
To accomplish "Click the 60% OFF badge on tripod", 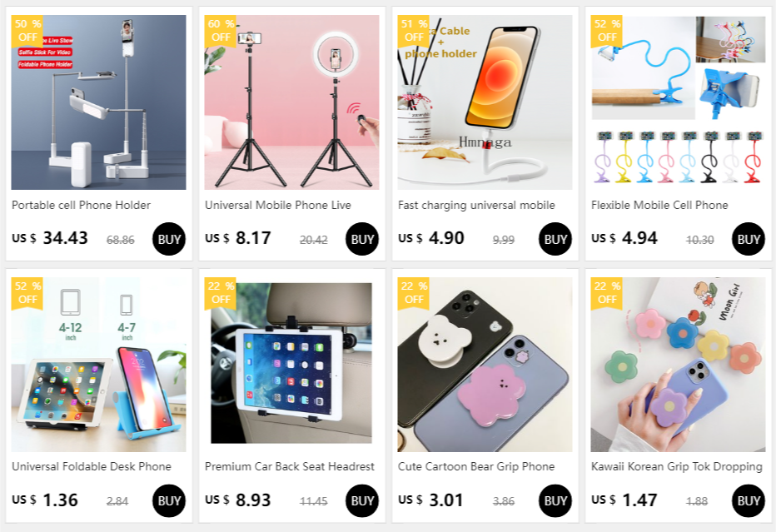I will 221,31.
